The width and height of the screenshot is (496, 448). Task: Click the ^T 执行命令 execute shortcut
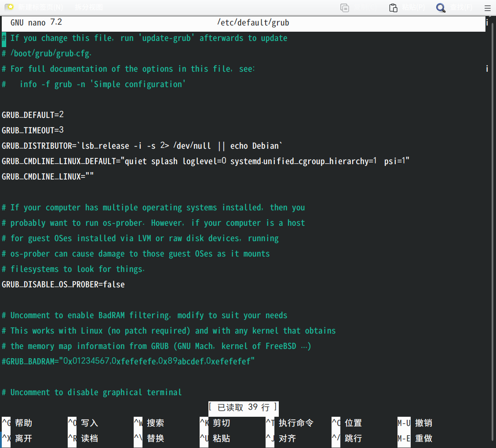tap(290, 422)
